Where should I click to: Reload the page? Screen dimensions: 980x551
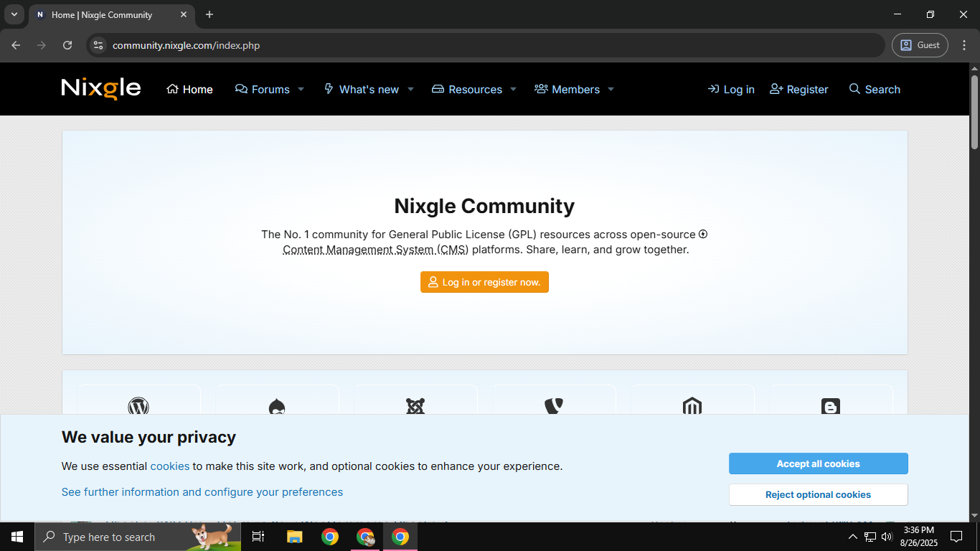(67, 45)
